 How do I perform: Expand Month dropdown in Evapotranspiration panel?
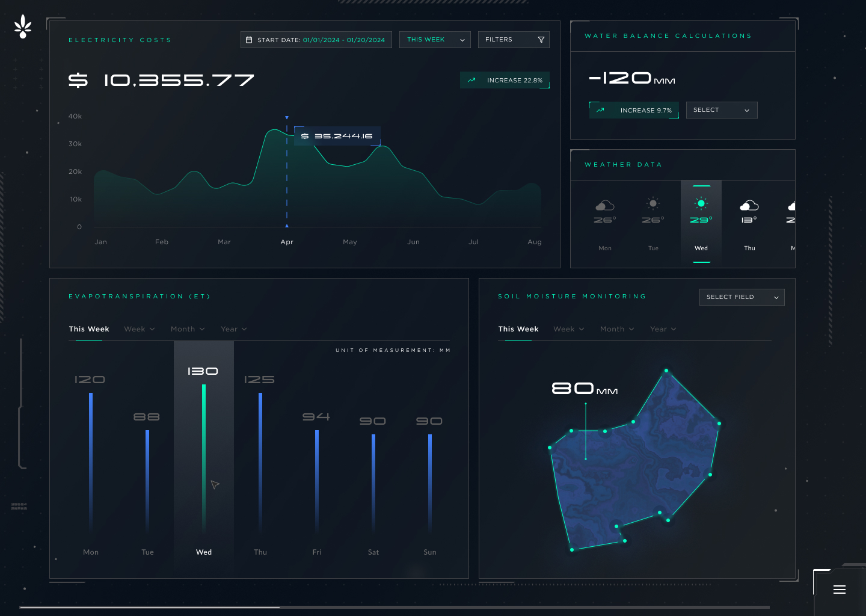coord(188,329)
